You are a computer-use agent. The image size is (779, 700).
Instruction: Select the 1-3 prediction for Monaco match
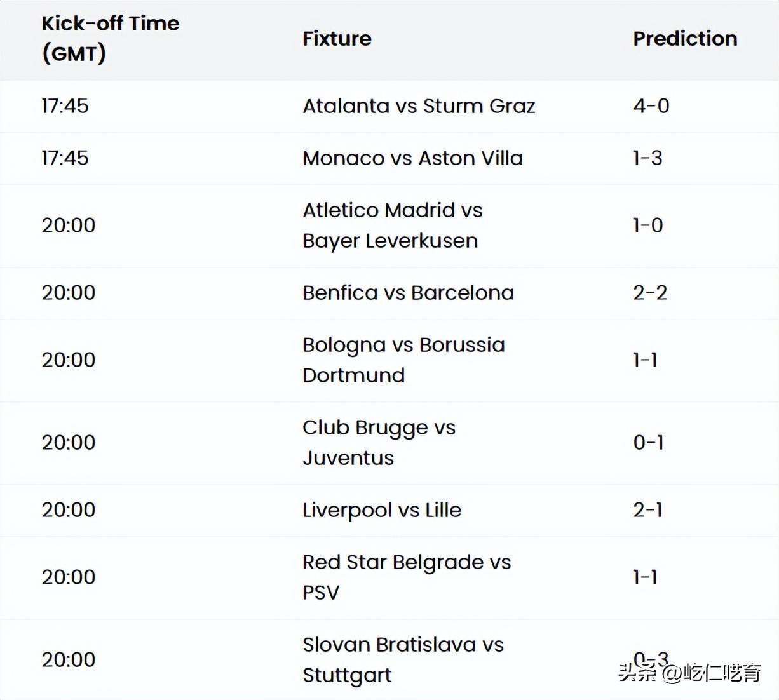647,158
